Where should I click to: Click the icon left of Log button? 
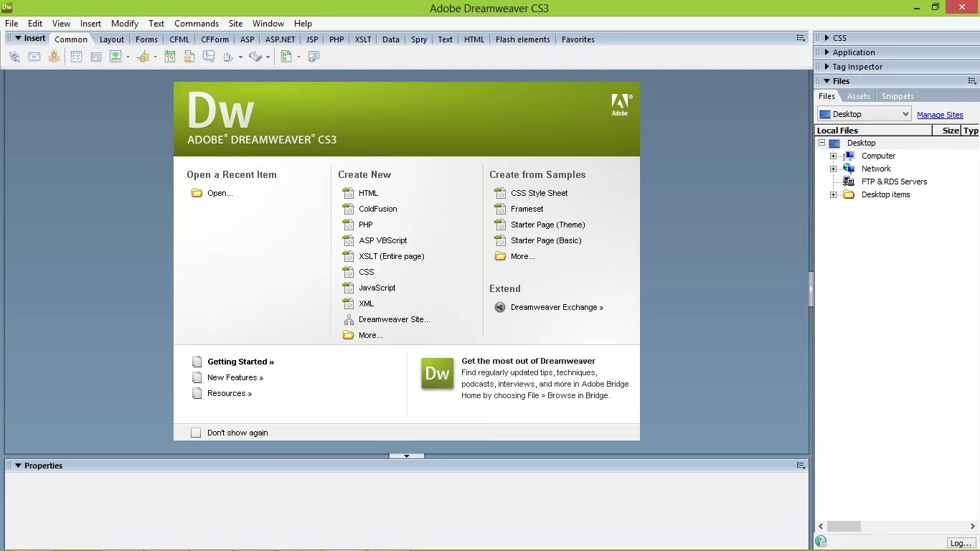pos(821,542)
